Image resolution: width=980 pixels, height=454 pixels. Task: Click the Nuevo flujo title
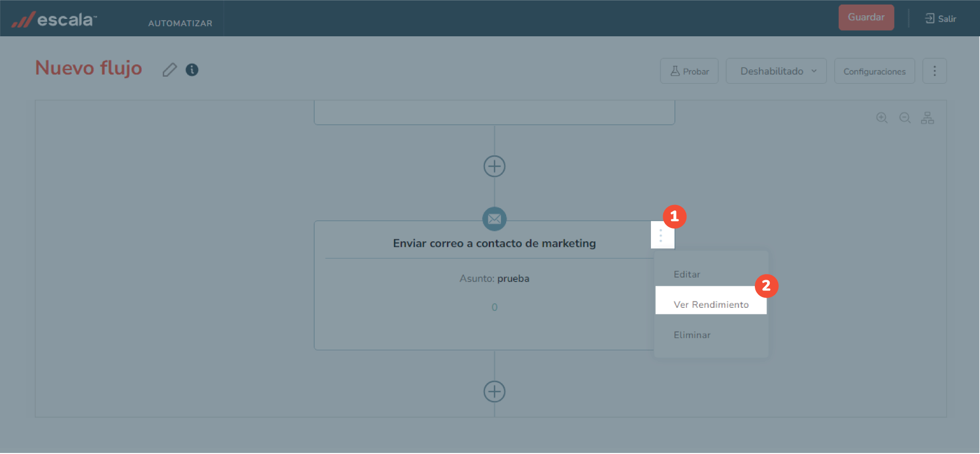(x=89, y=68)
